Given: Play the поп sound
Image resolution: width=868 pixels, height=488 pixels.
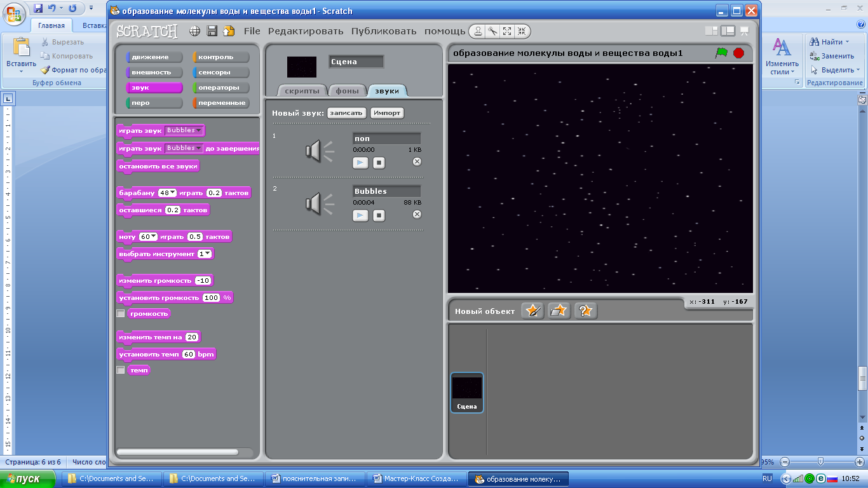Looking at the screenshot, I should coord(360,163).
